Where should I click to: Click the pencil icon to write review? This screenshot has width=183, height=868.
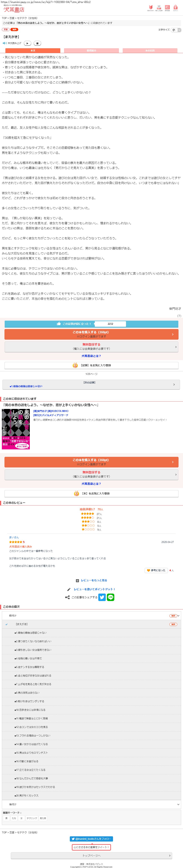(x=69, y=589)
